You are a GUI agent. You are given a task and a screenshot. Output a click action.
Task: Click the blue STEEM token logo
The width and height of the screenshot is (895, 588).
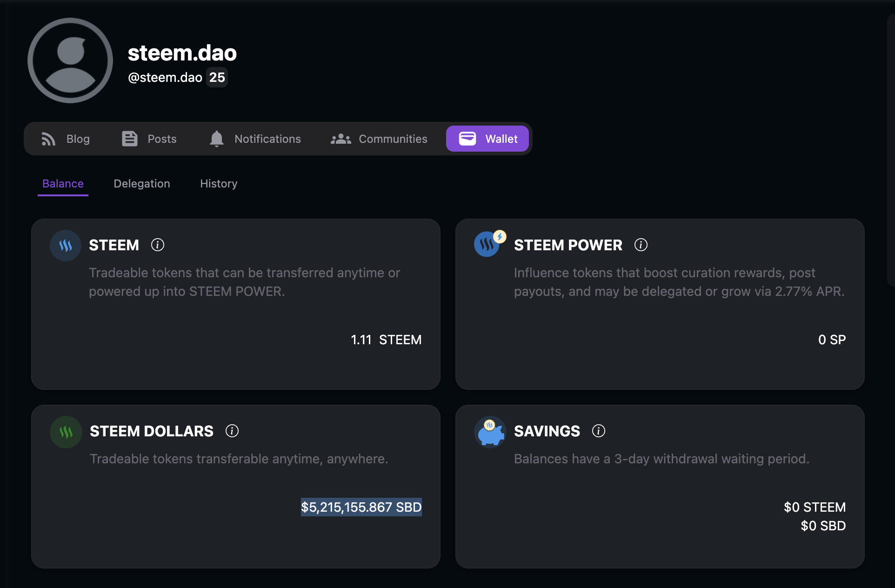(66, 245)
